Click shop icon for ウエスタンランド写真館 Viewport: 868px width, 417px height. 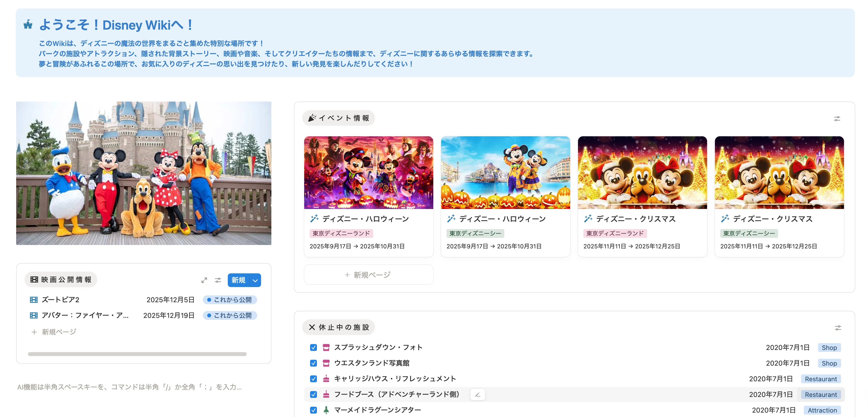pos(326,363)
